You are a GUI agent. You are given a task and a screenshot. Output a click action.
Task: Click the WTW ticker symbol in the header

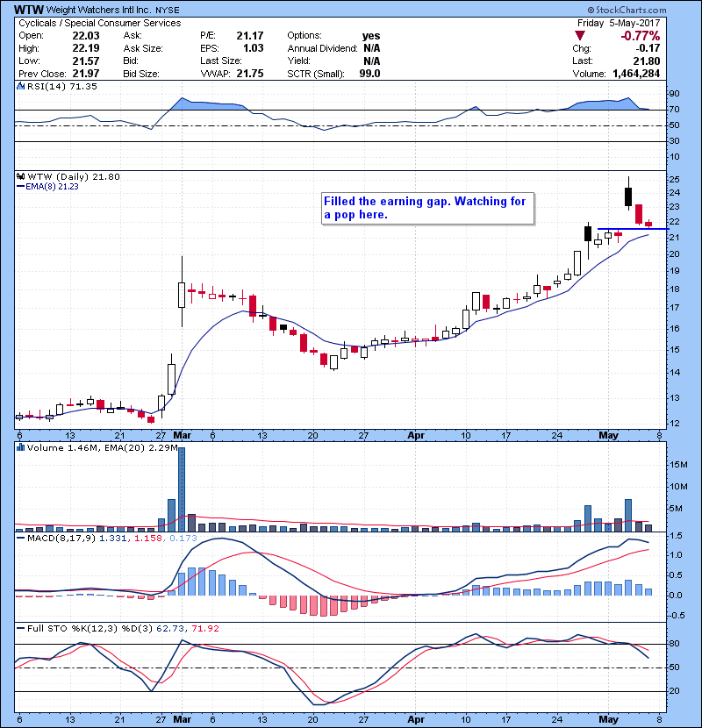[29, 10]
